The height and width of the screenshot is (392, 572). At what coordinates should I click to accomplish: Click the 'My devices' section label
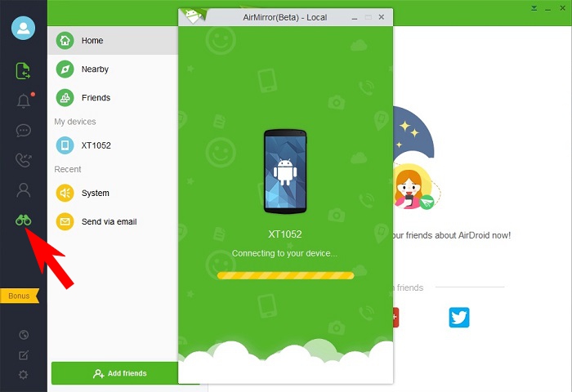click(75, 122)
